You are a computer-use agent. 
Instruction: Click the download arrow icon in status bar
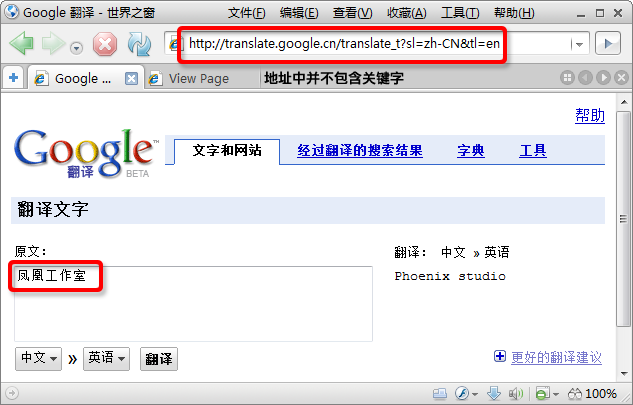[x=494, y=393]
